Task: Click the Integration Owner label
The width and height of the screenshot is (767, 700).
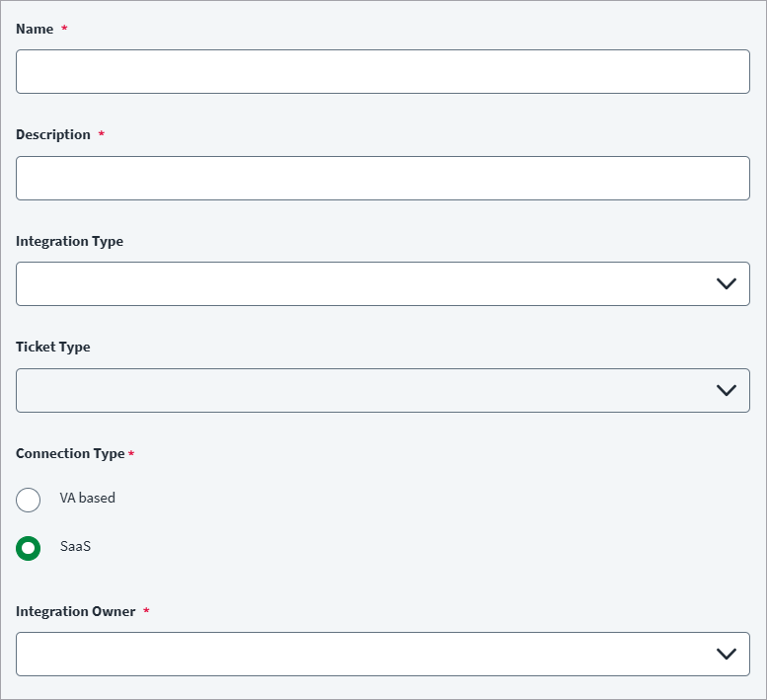Action: [x=76, y=612]
